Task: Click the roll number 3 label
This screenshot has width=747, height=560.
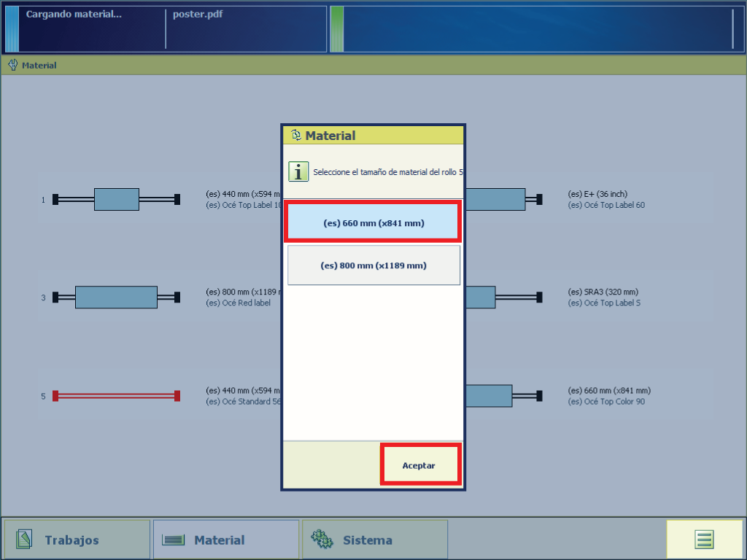Action: (x=43, y=297)
